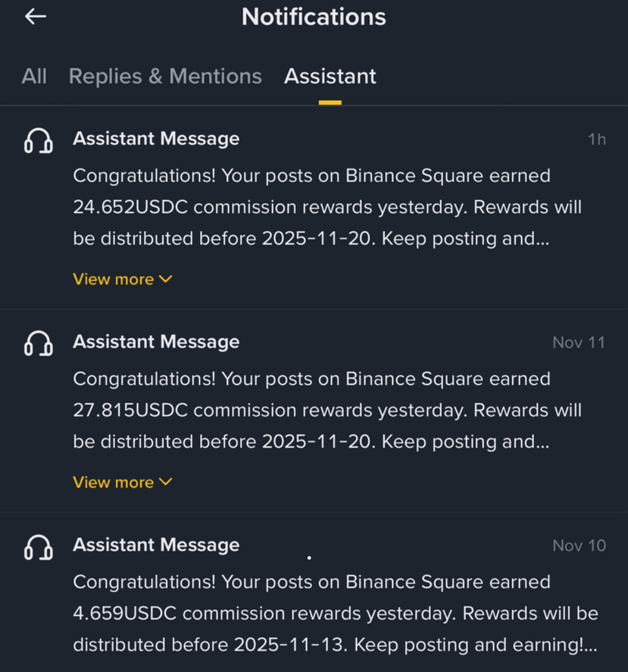Click the 1h timestamp on the first message
This screenshot has height=672, width=628.
click(596, 139)
